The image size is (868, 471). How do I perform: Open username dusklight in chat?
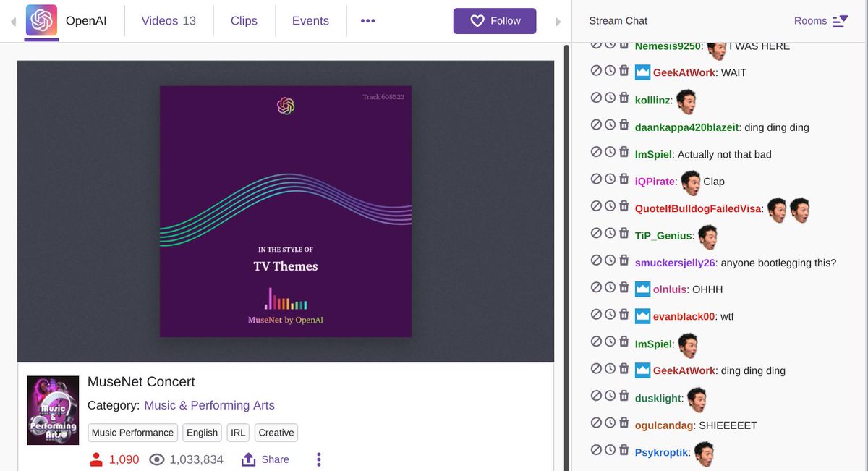[658, 398]
